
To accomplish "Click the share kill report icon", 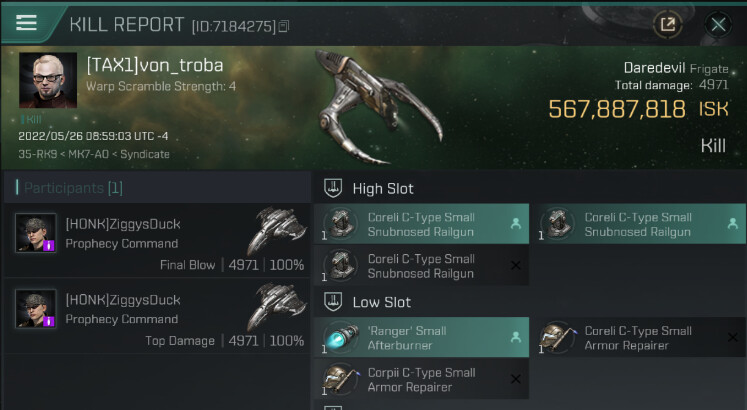I will [666, 24].
